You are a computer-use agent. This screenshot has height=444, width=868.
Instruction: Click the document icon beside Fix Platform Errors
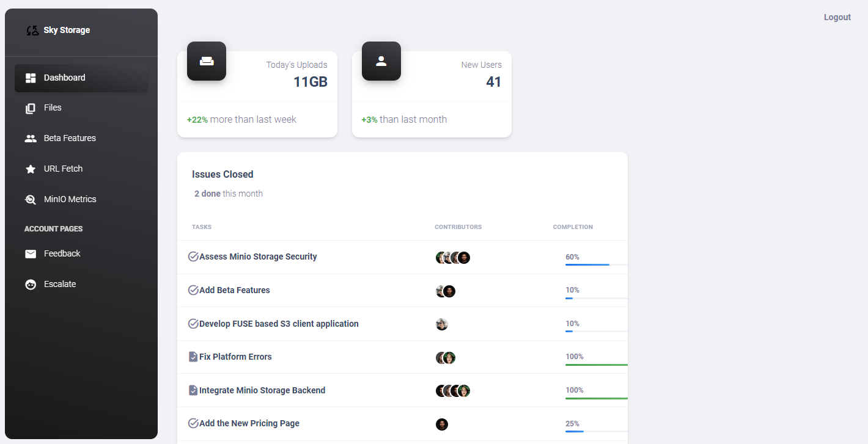193,356
